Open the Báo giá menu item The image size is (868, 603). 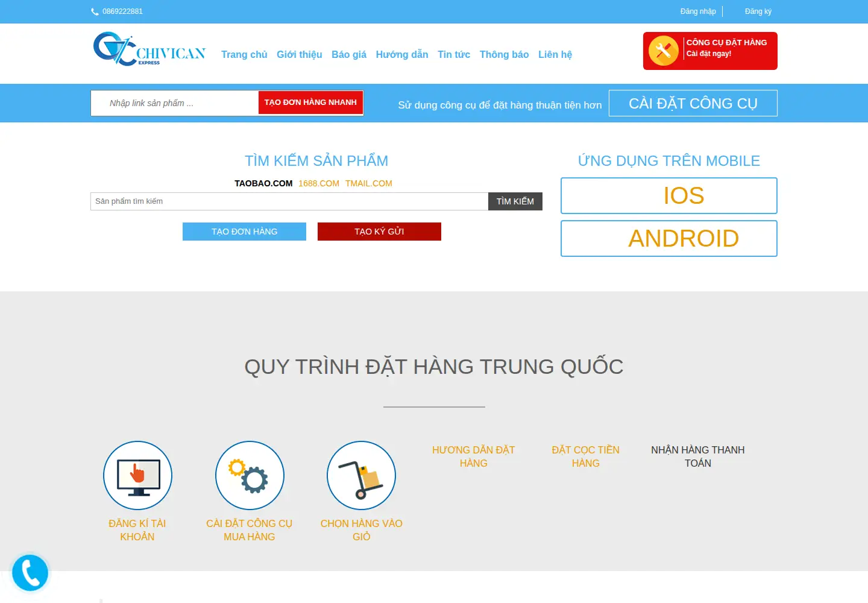pos(349,54)
